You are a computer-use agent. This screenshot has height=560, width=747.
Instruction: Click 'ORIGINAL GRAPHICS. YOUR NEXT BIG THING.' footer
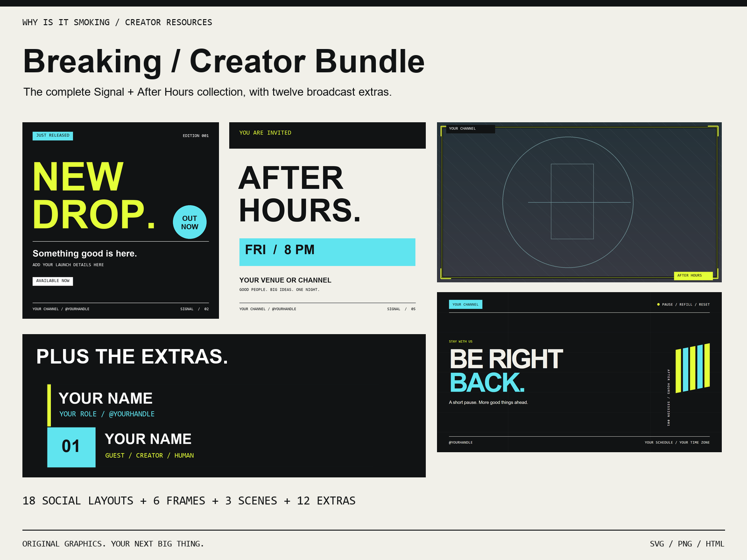click(113, 544)
